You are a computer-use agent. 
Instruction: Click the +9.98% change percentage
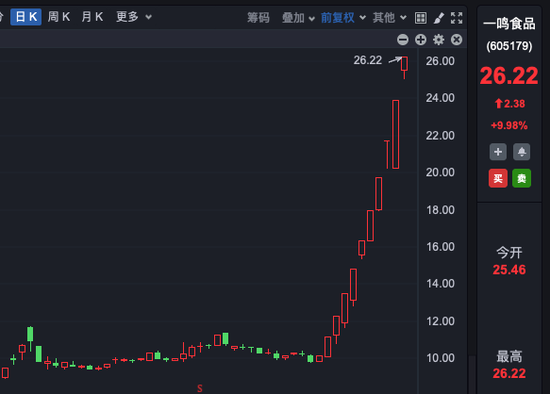pyautogui.click(x=509, y=125)
